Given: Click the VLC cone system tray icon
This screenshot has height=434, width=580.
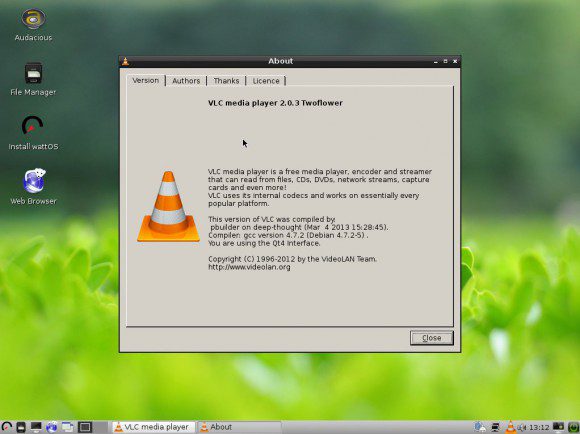Looking at the screenshot, I should (x=510, y=427).
